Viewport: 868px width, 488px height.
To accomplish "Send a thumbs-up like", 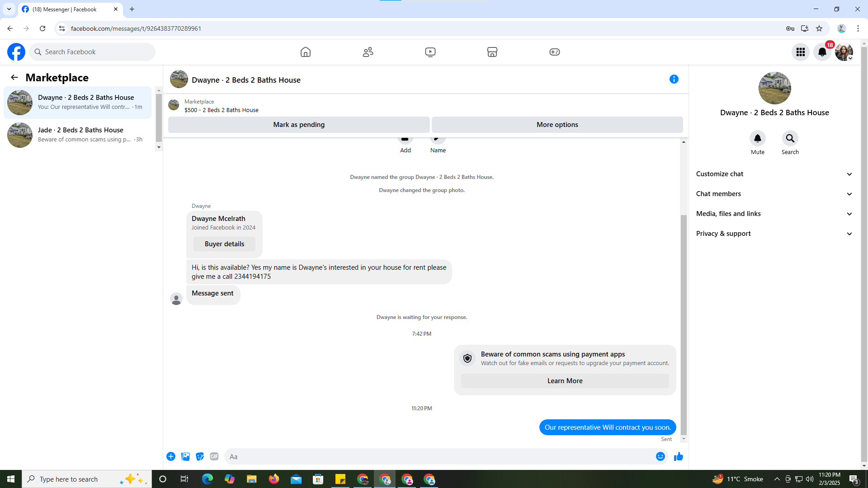I will 679,456.
